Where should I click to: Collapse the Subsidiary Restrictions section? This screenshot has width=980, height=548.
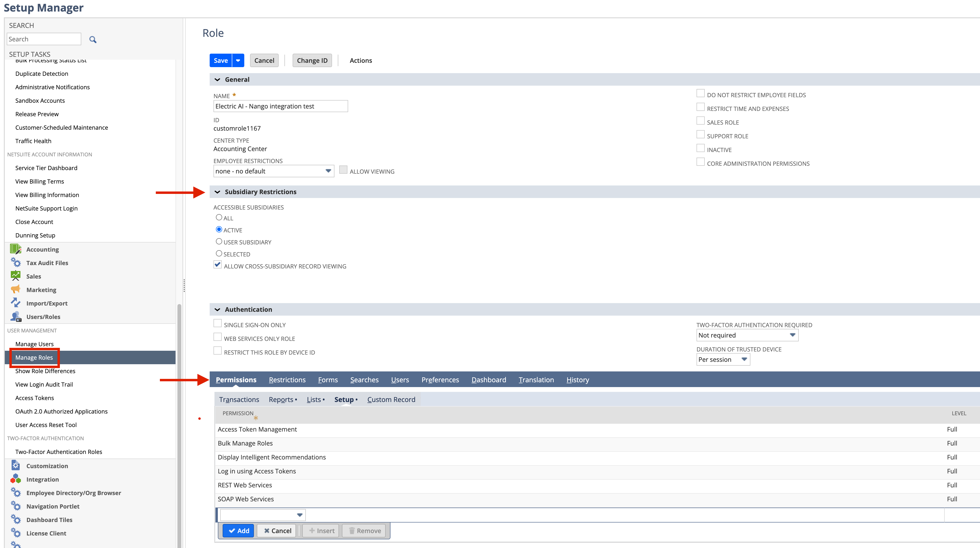tap(217, 192)
